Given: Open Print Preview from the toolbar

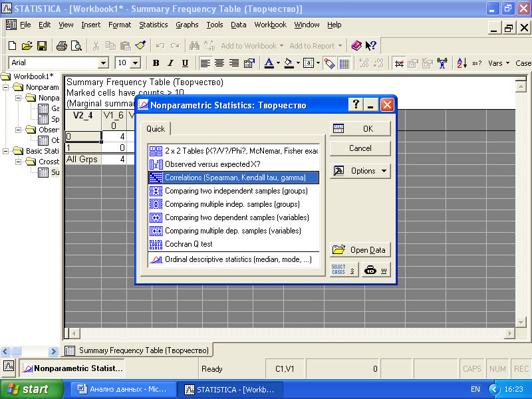Looking at the screenshot, I should (x=76, y=46).
